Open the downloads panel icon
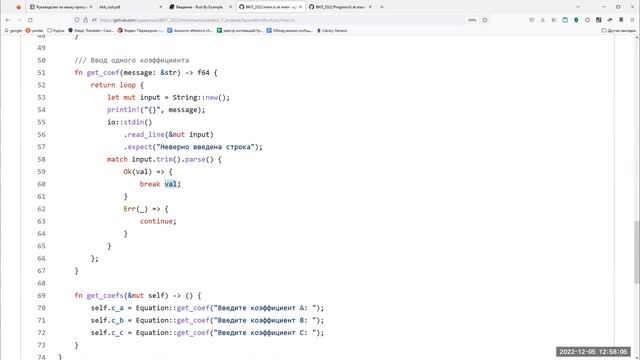Screen dimensions: 640x360 click(x=542, y=20)
